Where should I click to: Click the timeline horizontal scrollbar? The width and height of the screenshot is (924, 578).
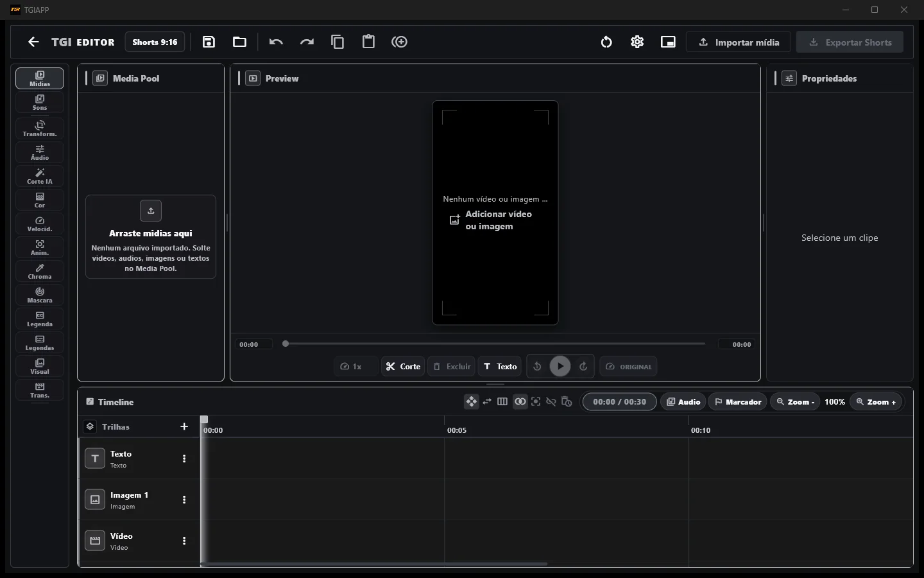[x=374, y=564]
